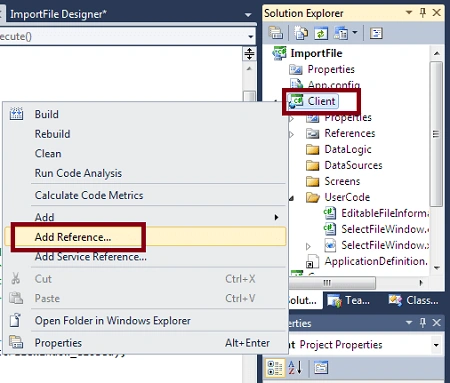Select the SelectFileWindow.x XAML file

click(385, 245)
